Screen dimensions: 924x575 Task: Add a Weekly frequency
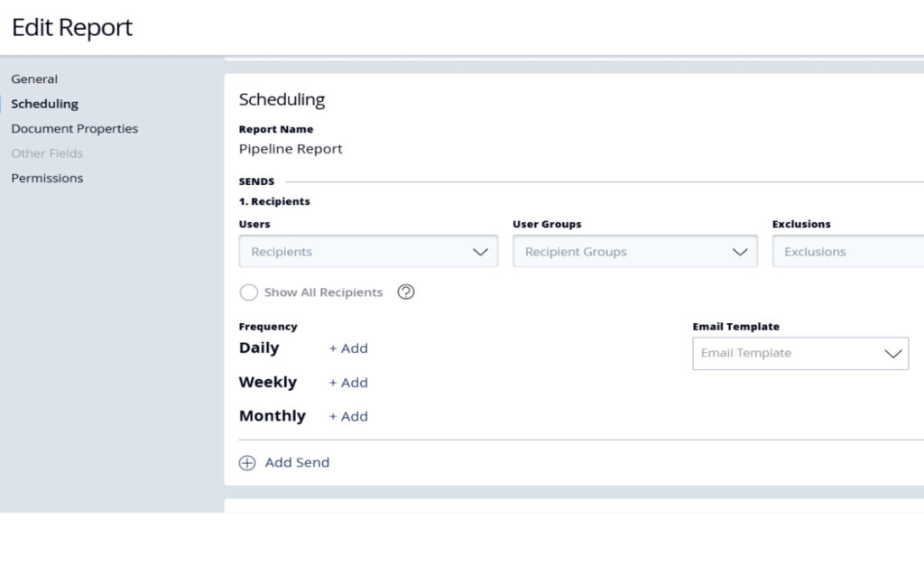[x=348, y=383]
